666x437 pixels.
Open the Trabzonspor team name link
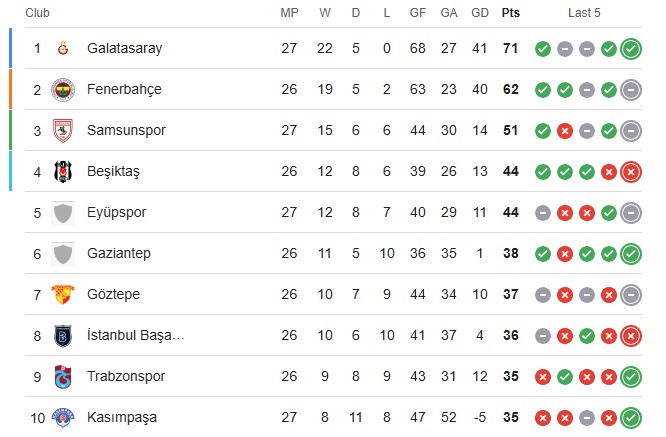[126, 376]
